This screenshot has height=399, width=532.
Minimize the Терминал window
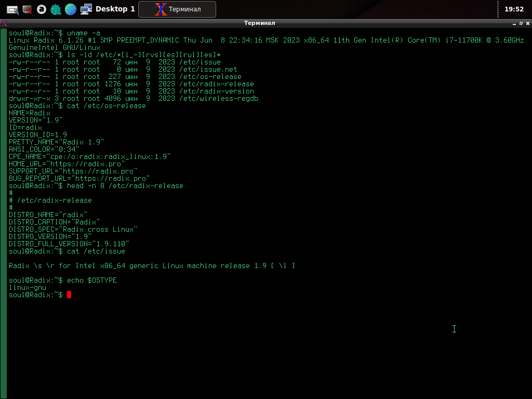coord(514,23)
